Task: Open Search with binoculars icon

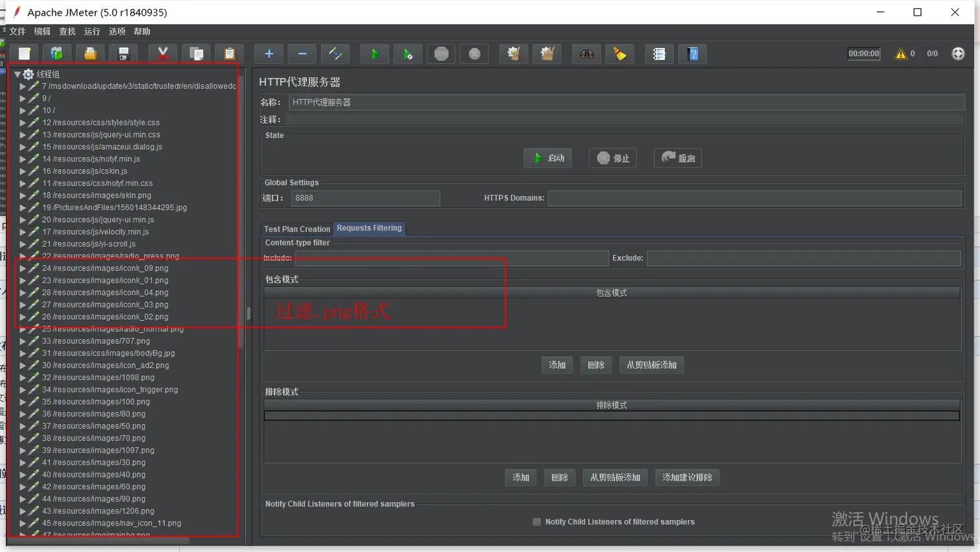Action: click(587, 54)
